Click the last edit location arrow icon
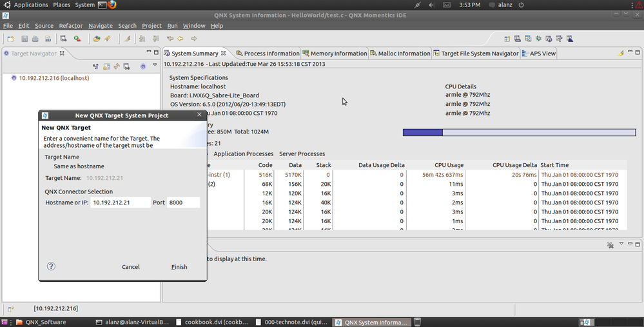Viewport: 644px width, 327px height. point(170,39)
